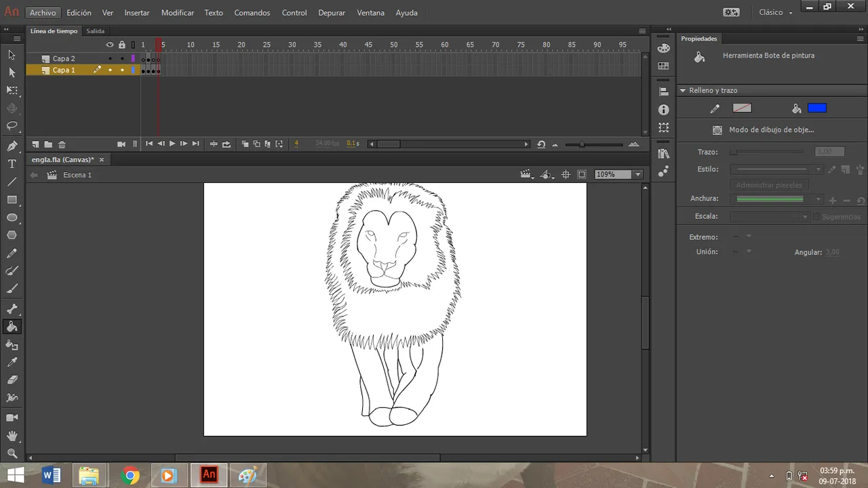Select the Pencil tool
The image size is (868, 488).
tap(12, 253)
